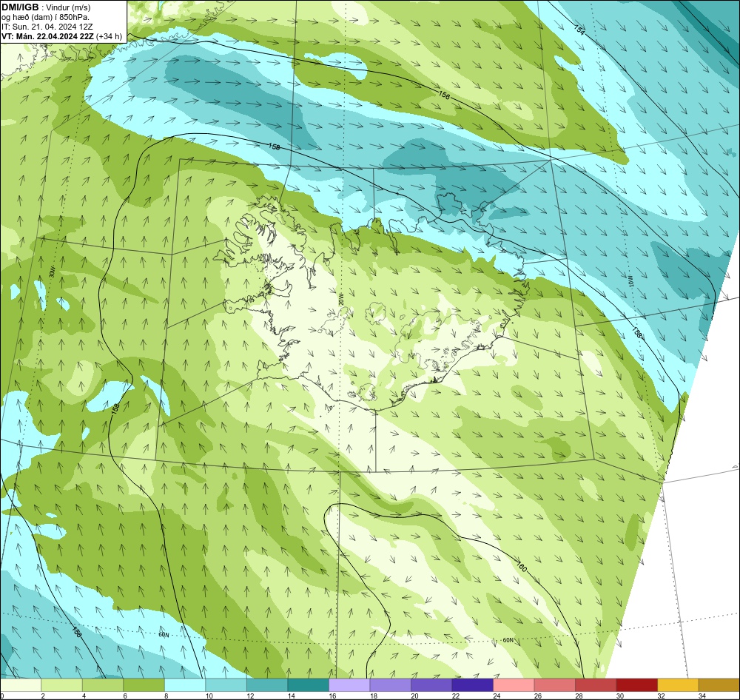
Task: Select the 20–22 m/s purple legend swatch
Action: pyautogui.click(x=431, y=685)
